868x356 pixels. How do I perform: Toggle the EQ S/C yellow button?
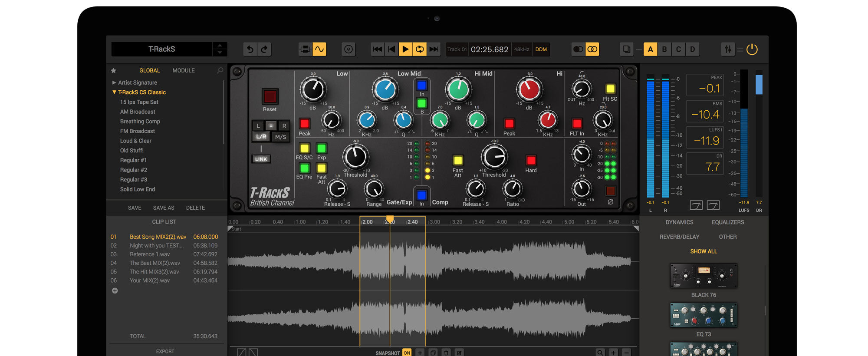(305, 148)
